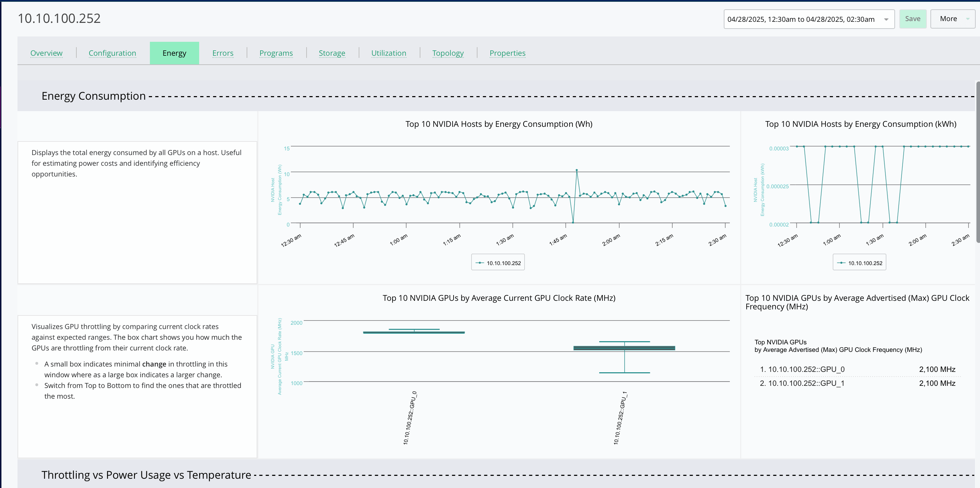Select GPU_0 box plot in clock rate chart
The height and width of the screenshot is (488, 980).
pyautogui.click(x=414, y=332)
